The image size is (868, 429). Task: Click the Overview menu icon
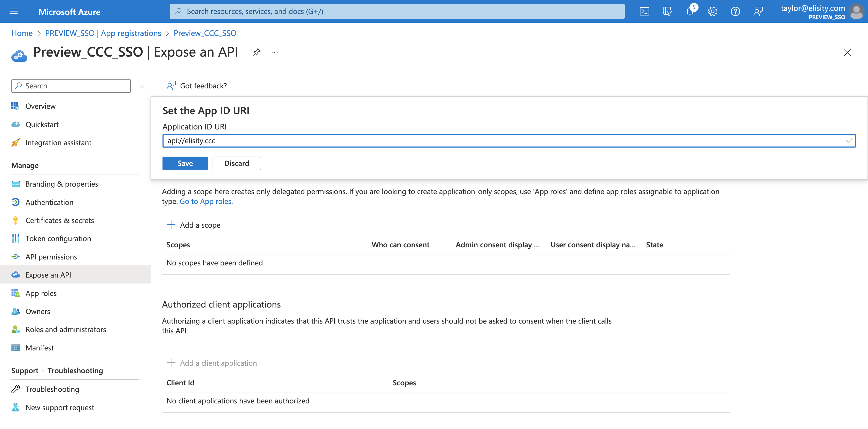pyautogui.click(x=16, y=106)
